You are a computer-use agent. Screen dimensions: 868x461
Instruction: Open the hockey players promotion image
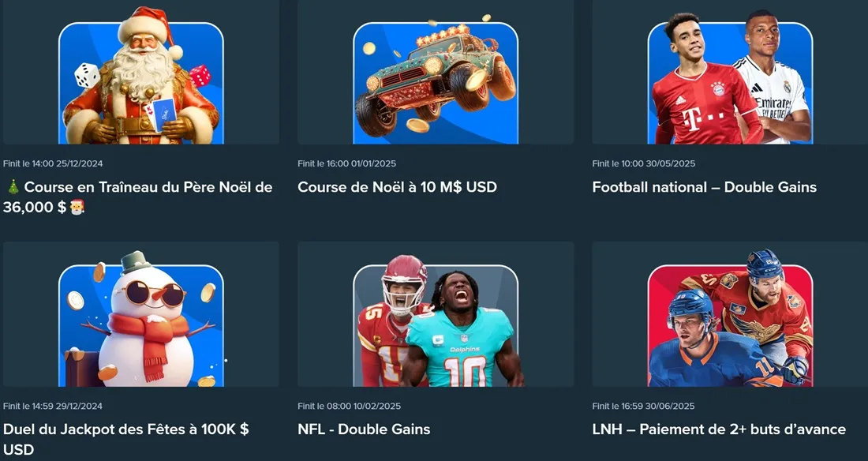(x=730, y=318)
